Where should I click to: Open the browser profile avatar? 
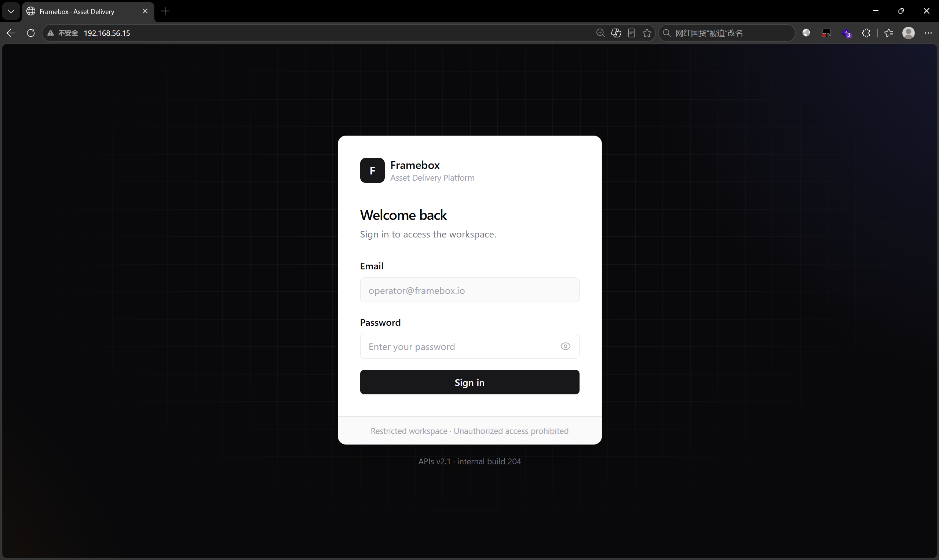(x=909, y=33)
